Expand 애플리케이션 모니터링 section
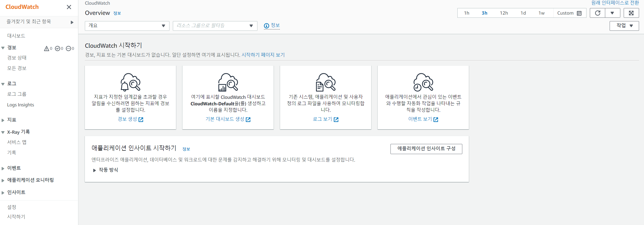The height and width of the screenshot is (225, 644). 3,180
